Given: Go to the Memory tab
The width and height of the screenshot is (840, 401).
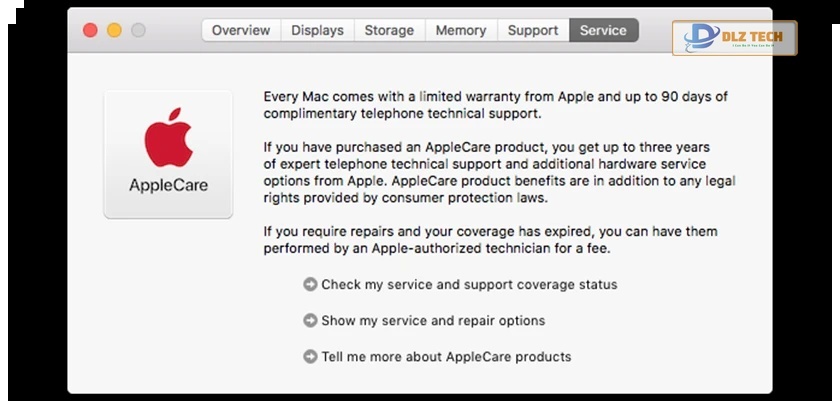Looking at the screenshot, I should tap(461, 30).
